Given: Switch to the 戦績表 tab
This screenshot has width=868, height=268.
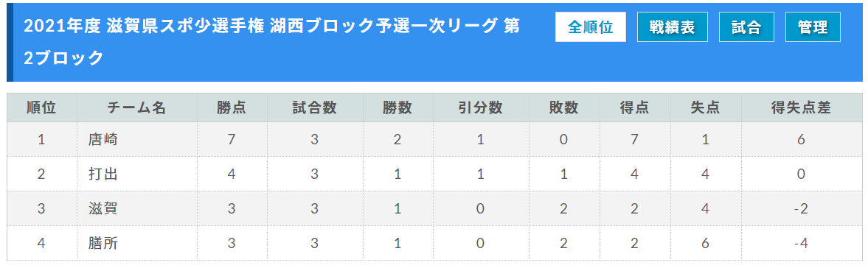Looking at the screenshot, I should tap(673, 27).
